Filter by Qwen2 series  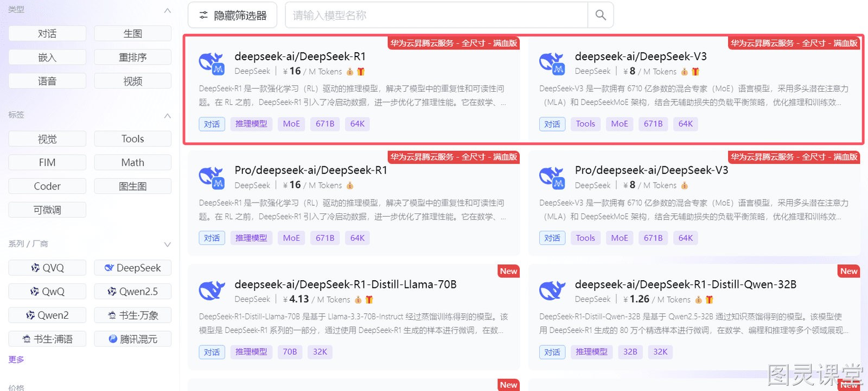pos(47,315)
